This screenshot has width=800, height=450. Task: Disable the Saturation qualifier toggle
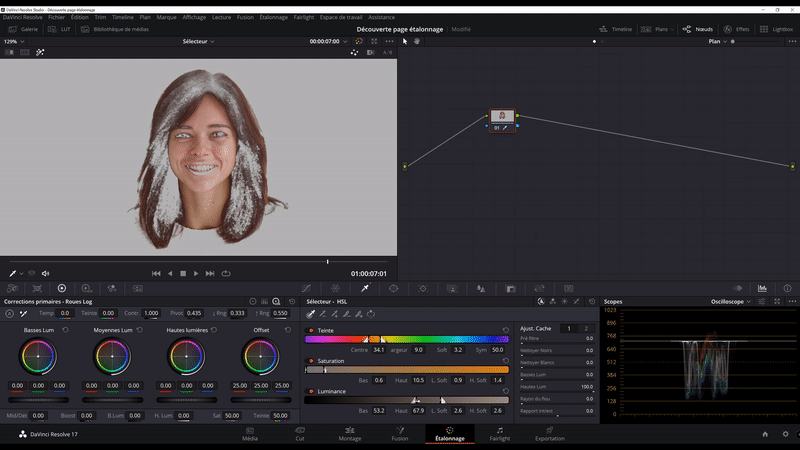pos(310,360)
